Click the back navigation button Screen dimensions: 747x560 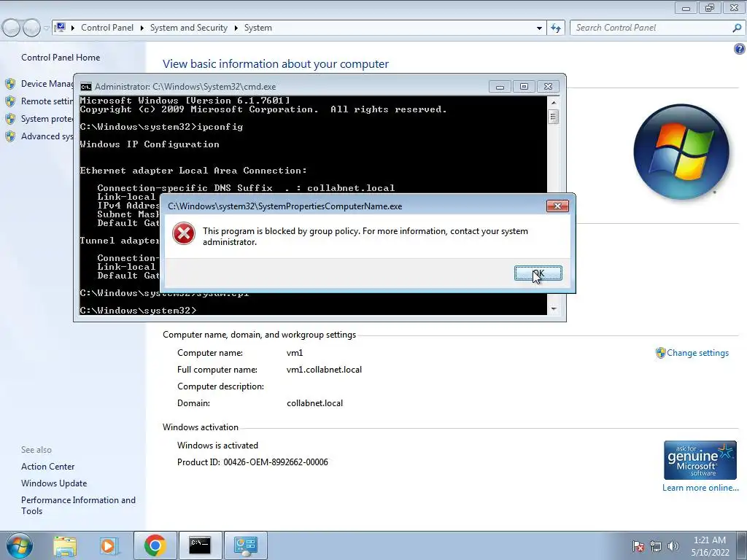coord(12,28)
